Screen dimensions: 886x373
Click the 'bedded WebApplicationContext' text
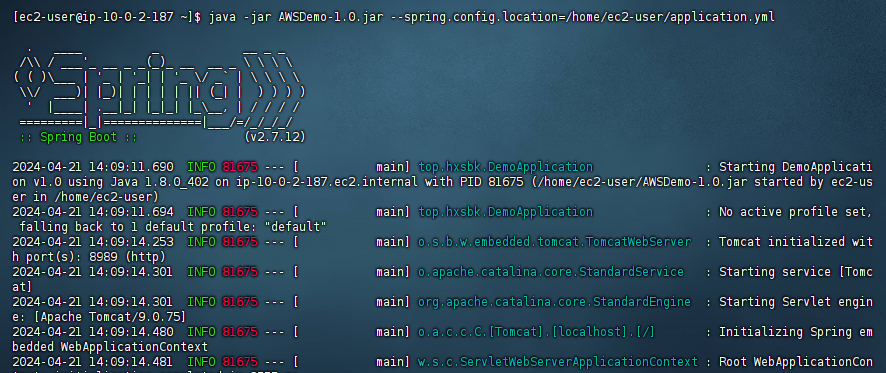click(110, 347)
